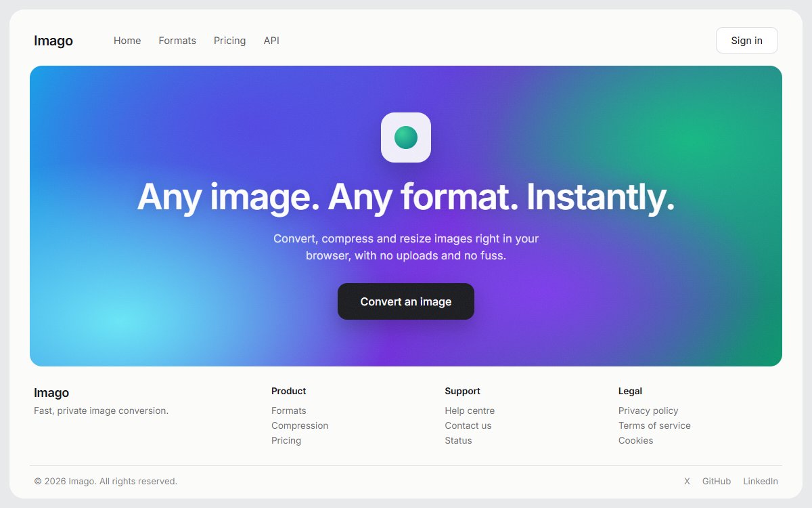The height and width of the screenshot is (508, 812).
Task: Click the green circle app icon
Action: [406, 137]
